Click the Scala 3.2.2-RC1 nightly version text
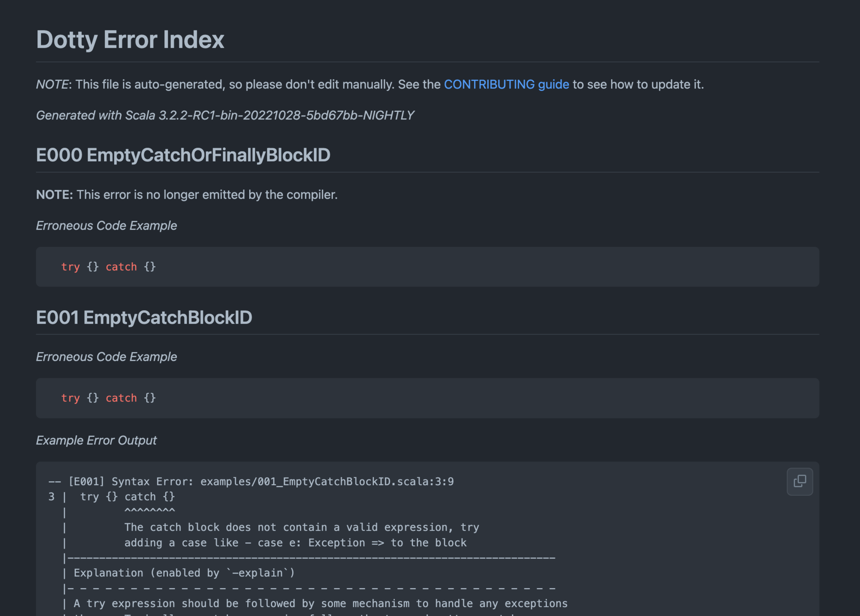This screenshot has width=860, height=616. point(225,115)
